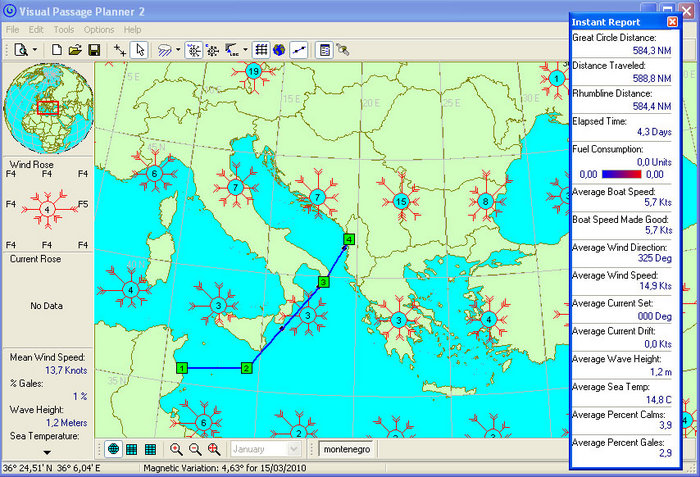The width and height of the screenshot is (700, 477).
Task: Click the zoom out magnifier
Action: (x=195, y=450)
